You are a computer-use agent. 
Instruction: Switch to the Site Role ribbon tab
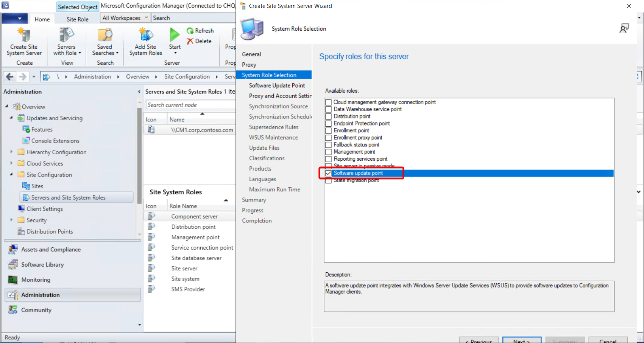[78, 19]
